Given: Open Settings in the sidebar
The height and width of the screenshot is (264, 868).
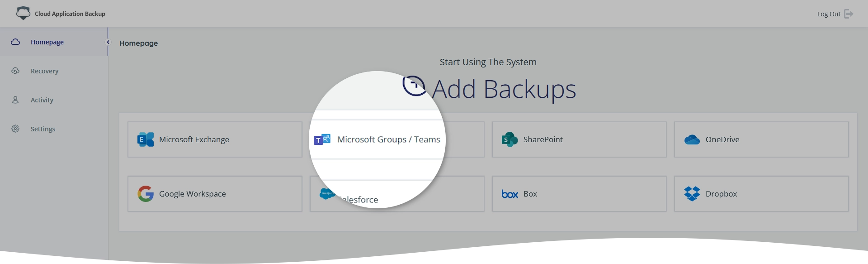Looking at the screenshot, I should point(54,129).
